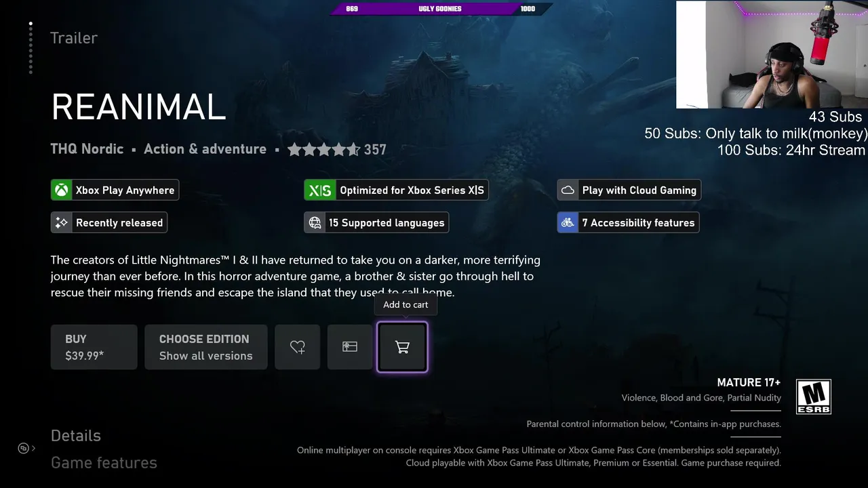Click the UGLY GOONIES progress bar
The image size is (868, 488).
[x=441, y=9]
